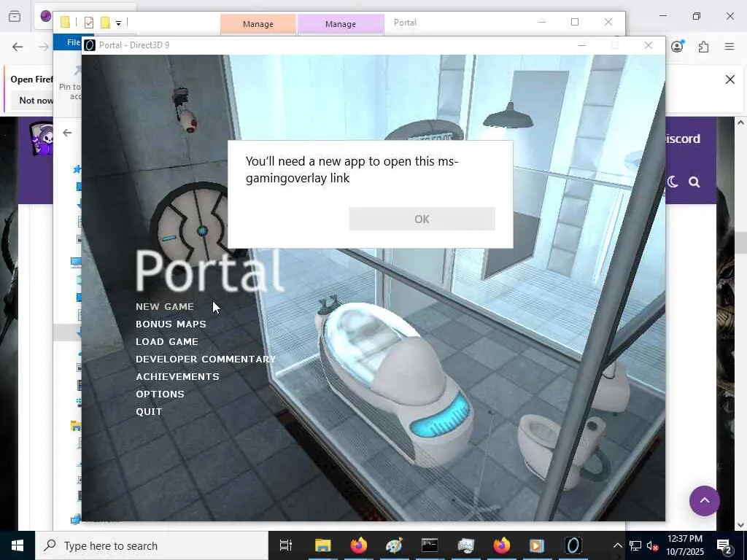Open the Firefox account icon
Screen dimensions: 747x560
(677, 46)
